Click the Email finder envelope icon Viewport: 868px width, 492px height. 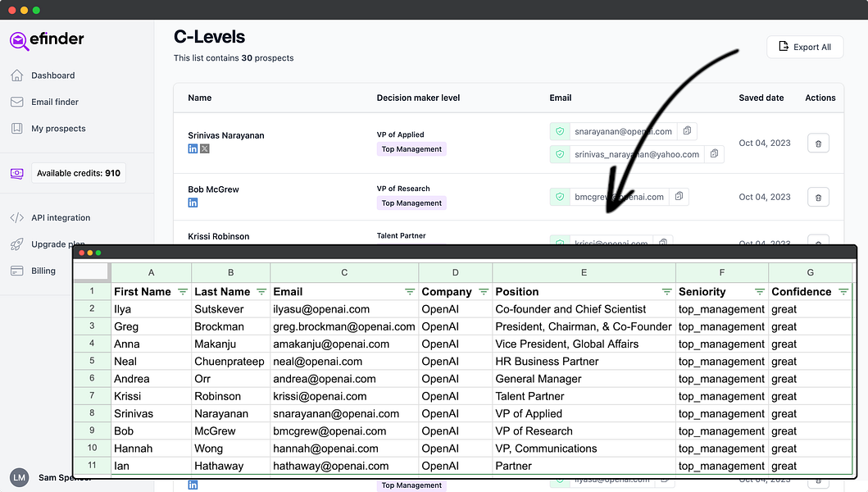17,102
